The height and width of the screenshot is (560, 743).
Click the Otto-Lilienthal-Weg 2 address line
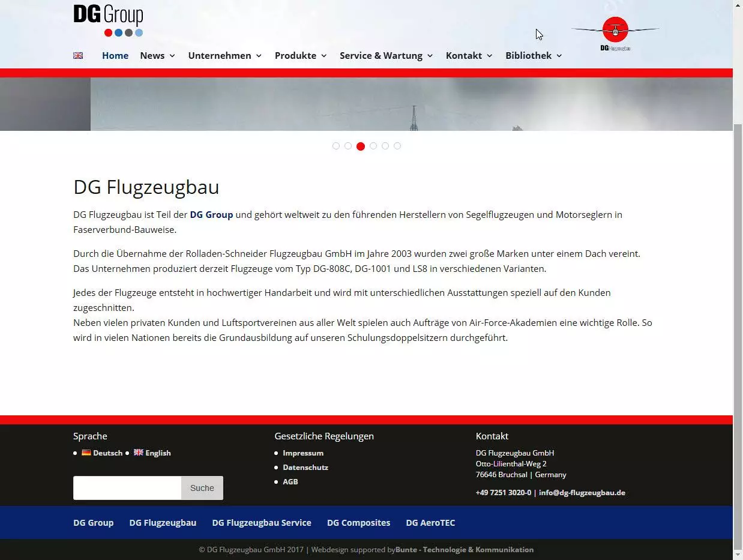pyautogui.click(x=511, y=463)
